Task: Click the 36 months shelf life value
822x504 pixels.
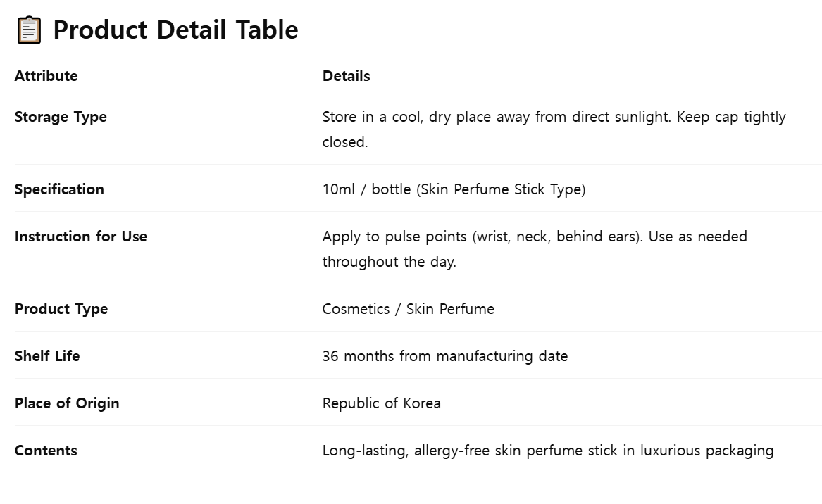Action: (x=445, y=356)
